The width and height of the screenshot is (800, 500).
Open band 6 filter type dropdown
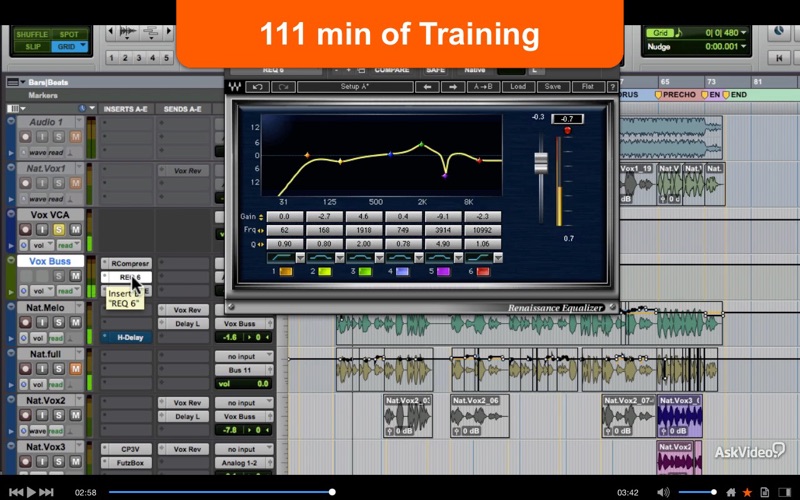[x=498, y=258]
